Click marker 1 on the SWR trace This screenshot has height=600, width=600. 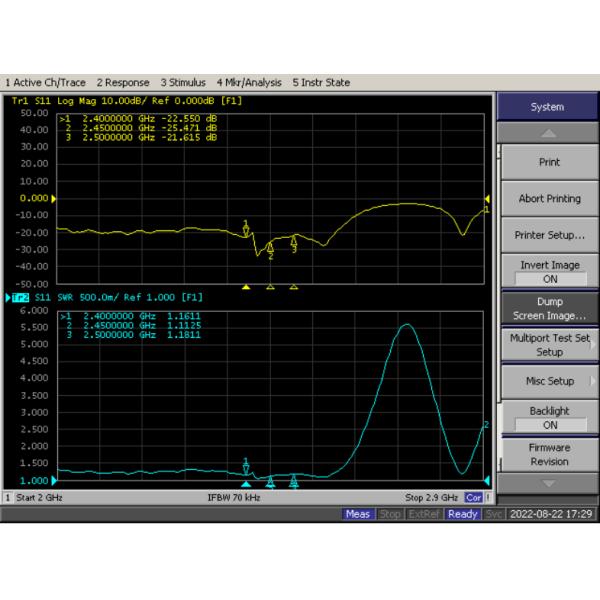246,466
